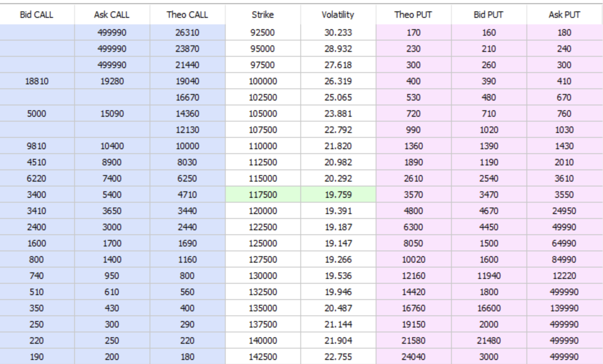Click the 142500 strike cell
This screenshot has width=603, height=364.
[263, 357]
